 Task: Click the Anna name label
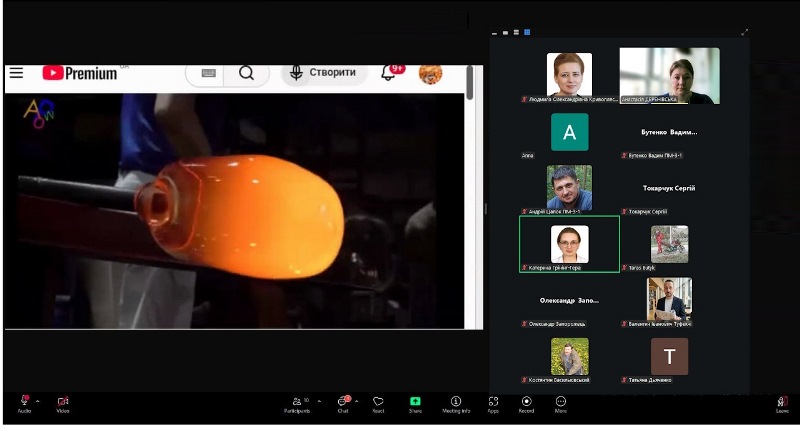coord(528,155)
